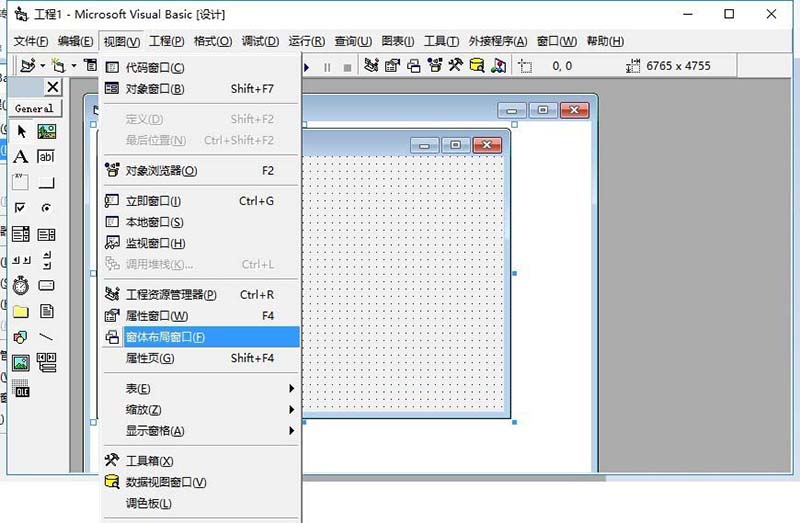This screenshot has width=800, height=523.
Task: Open the 文件(F) menu
Action: point(31,41)
